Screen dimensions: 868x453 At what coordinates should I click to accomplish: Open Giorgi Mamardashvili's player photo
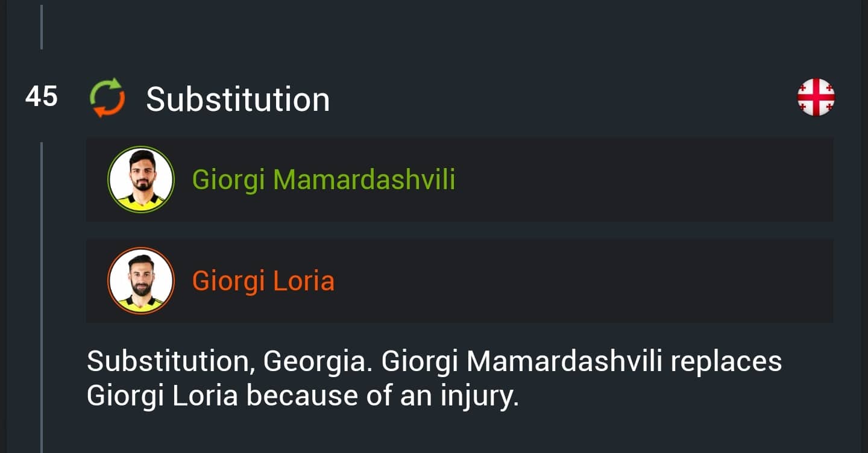point(141,180)
